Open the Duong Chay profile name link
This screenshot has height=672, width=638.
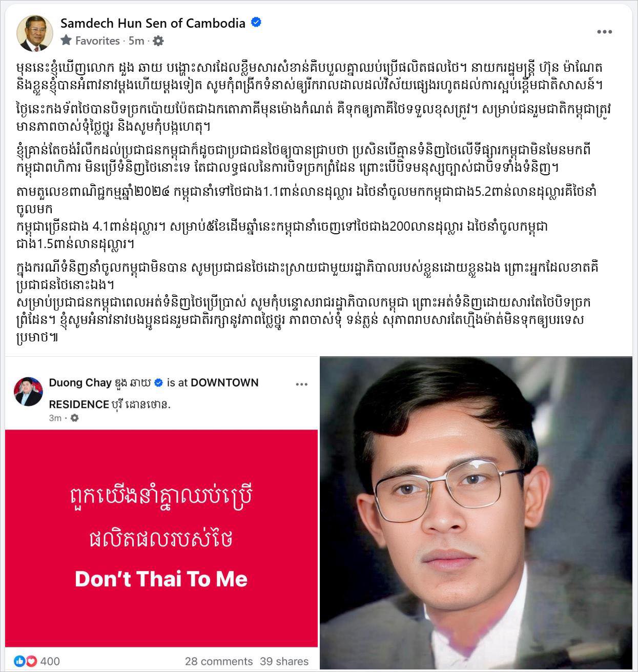[x=100, y=383]
